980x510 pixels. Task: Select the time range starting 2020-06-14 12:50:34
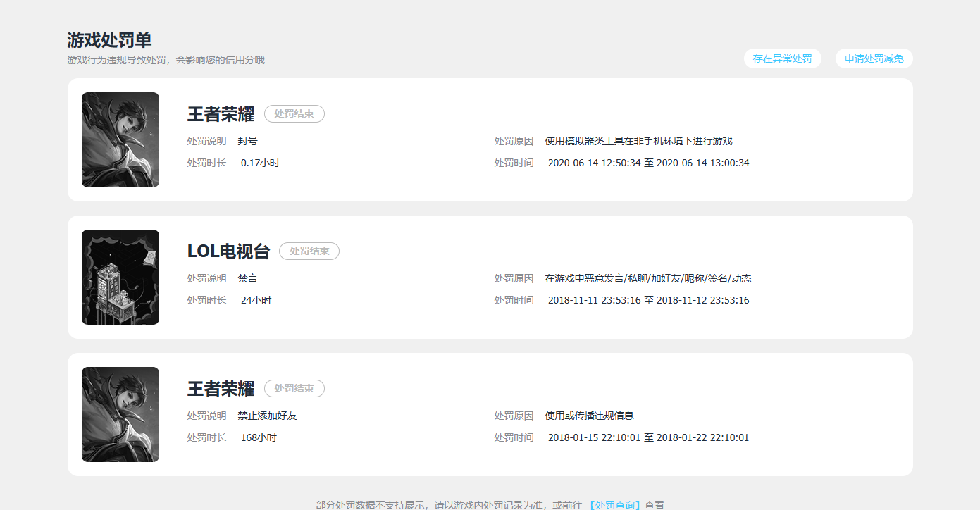(x=649, y=163)
